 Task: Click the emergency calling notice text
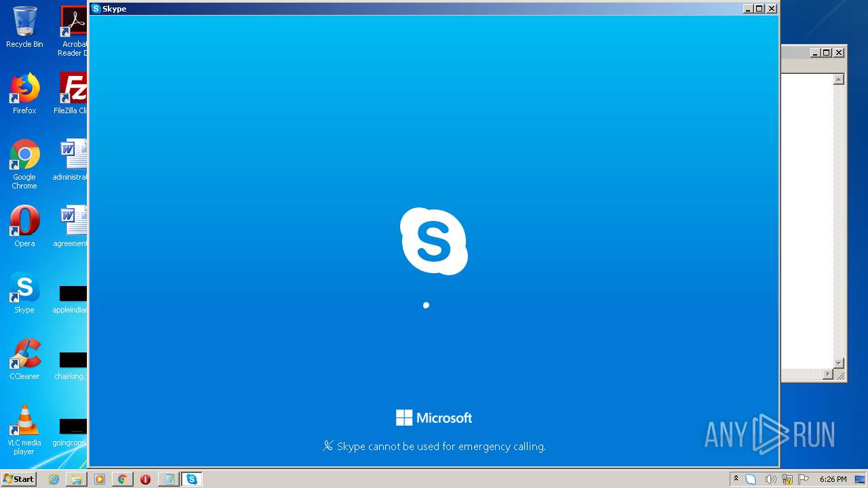pyautogui.click(x=441, y=447)
